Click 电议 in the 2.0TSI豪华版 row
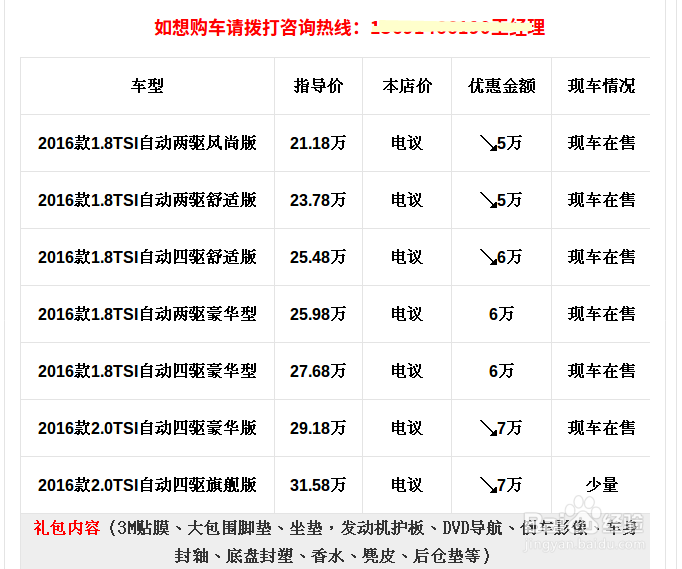The height and width of the screenshot is (569, 682). pos(407,428)
